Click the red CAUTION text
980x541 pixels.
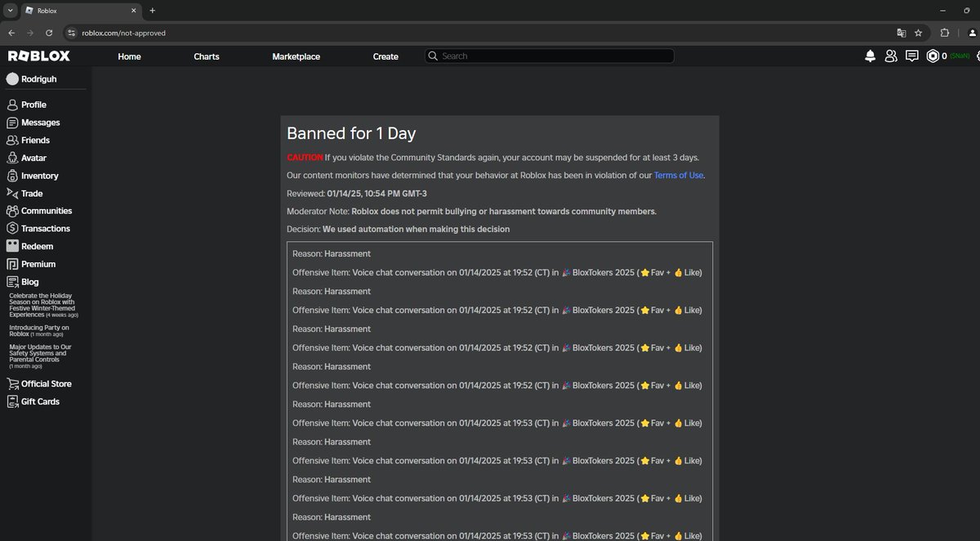tap(305, 157)
